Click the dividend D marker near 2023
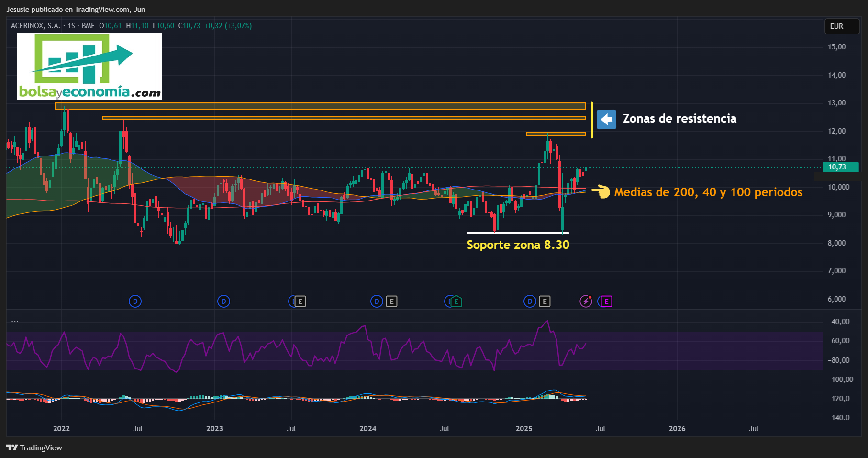 (223, 301)
